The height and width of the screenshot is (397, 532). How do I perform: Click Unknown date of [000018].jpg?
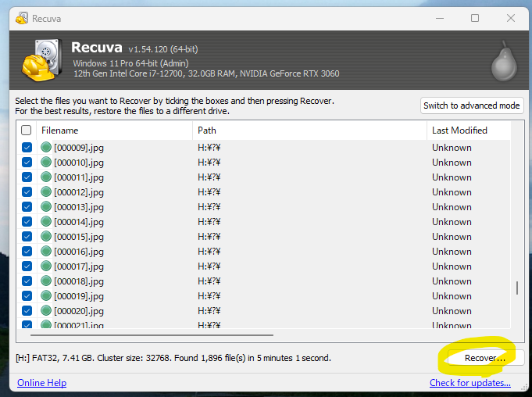452,281
